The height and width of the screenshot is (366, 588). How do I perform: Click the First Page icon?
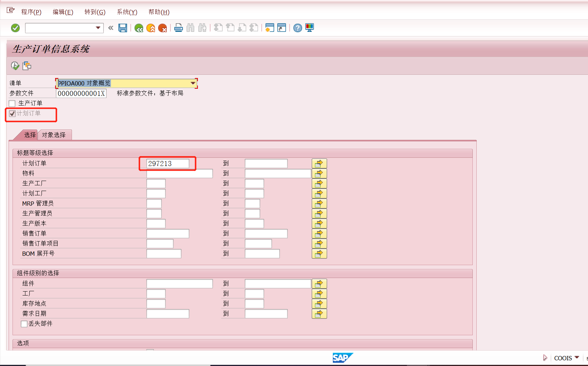218,28
